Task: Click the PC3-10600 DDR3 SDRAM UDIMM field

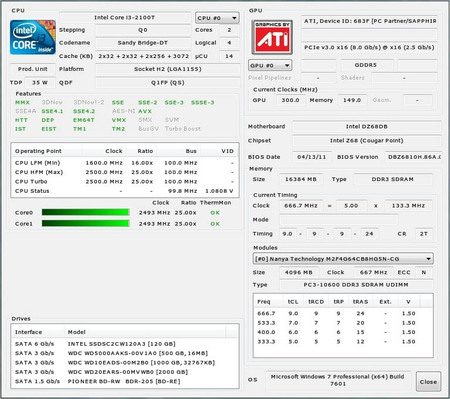Action: (x=356, y=285)
